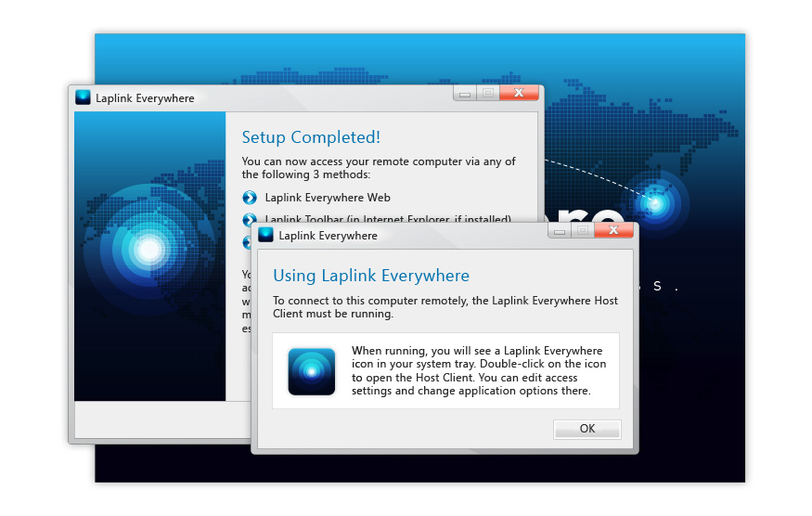Screen dimensions: 812x516
Task: Click maximize button on the Setup Completed window
Action: 487,93
